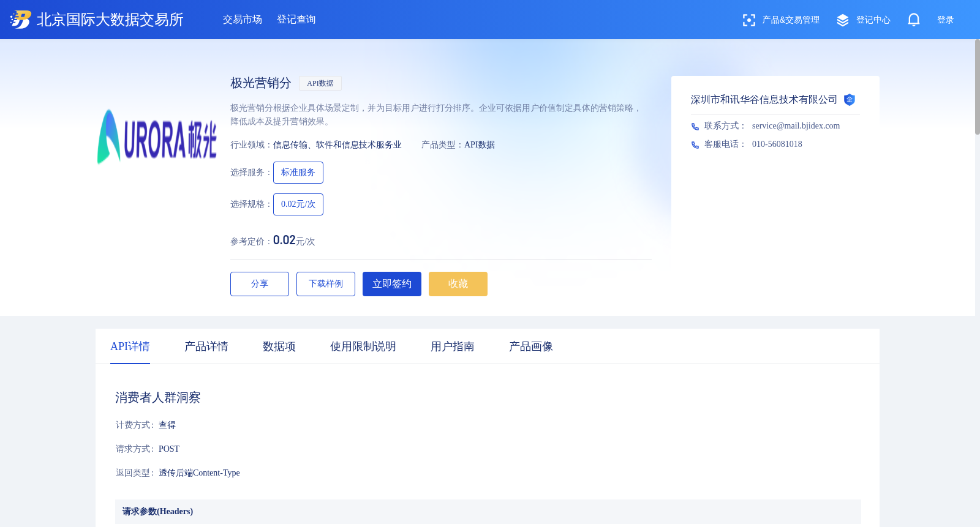Switch to the API详情 tab
Viewport: 980px width, 527px height.
[130, 346]
